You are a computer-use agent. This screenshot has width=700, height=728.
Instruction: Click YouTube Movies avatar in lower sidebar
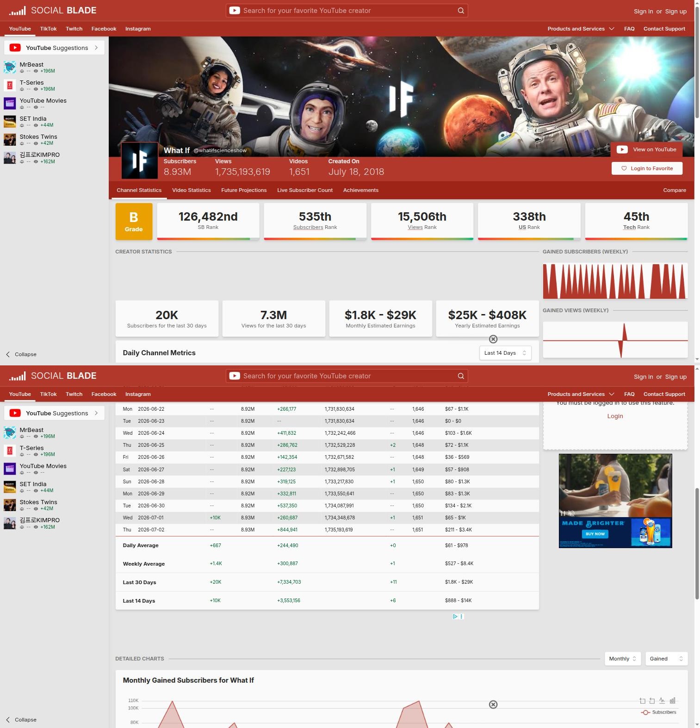[10, 469]
